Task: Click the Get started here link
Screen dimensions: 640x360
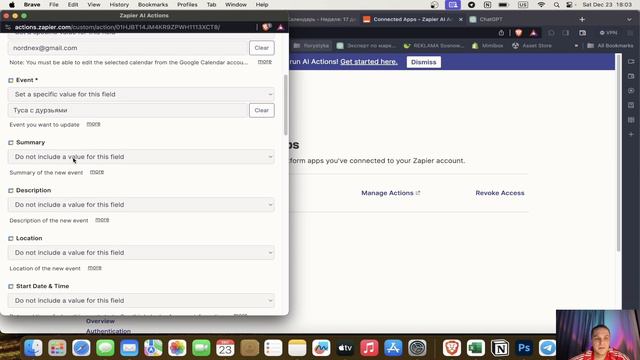Action: coord(369,62)
